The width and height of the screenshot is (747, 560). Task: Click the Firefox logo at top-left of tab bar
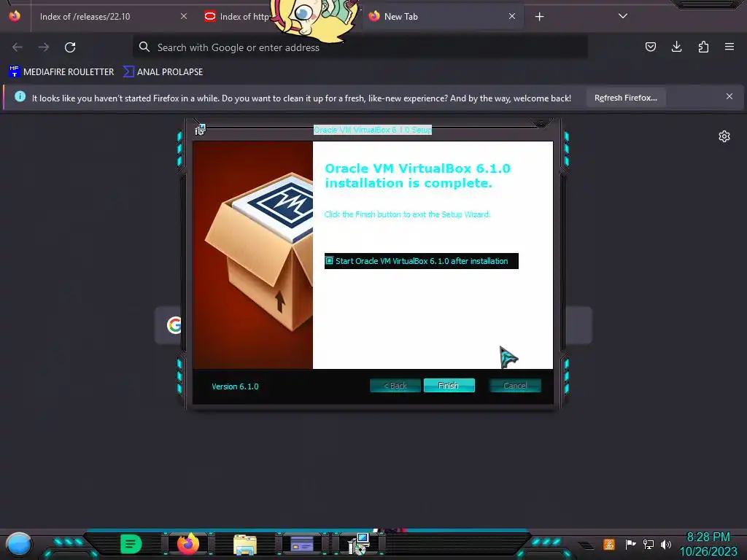point(15,16)
